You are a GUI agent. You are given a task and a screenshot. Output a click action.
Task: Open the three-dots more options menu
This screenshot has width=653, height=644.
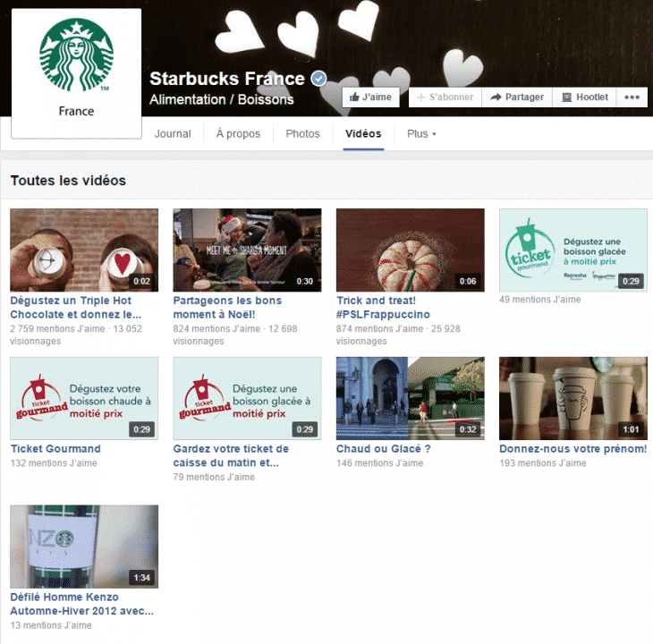pyautogui.click(x=632, y=97)
